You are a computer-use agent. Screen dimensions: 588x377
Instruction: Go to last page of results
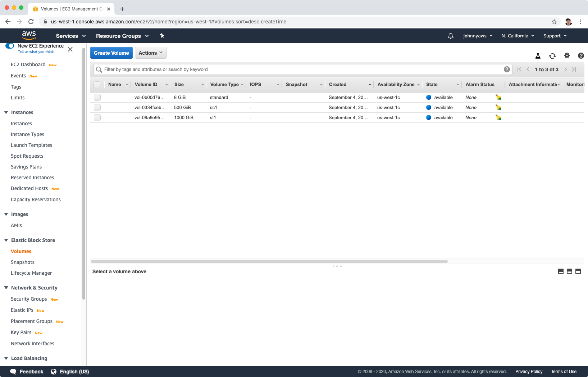point(574,69)
